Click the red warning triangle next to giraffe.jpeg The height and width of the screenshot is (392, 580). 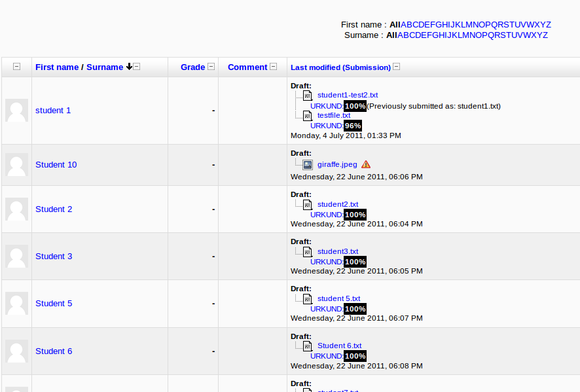pyautogui.click(x=366, y=165)
